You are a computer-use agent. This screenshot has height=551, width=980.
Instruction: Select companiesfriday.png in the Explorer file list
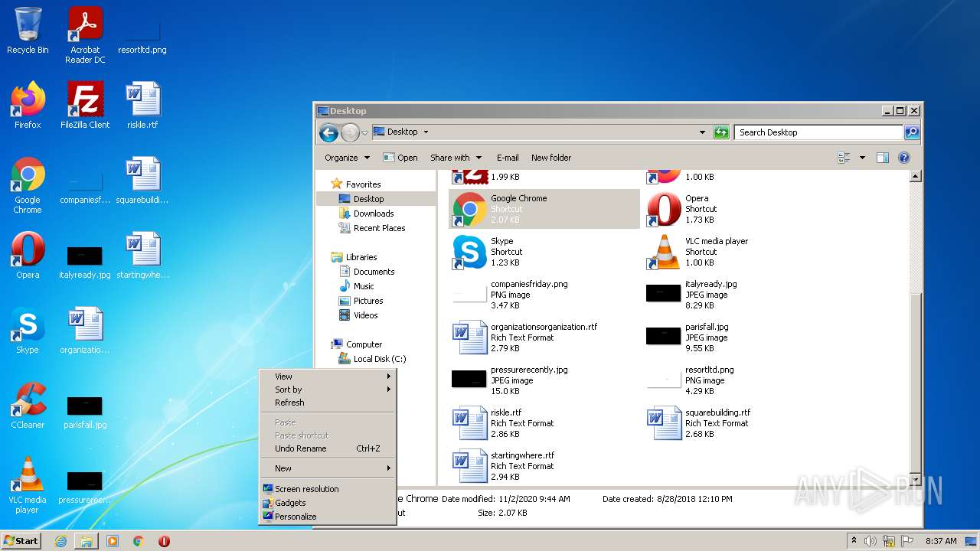click(544, 295)
